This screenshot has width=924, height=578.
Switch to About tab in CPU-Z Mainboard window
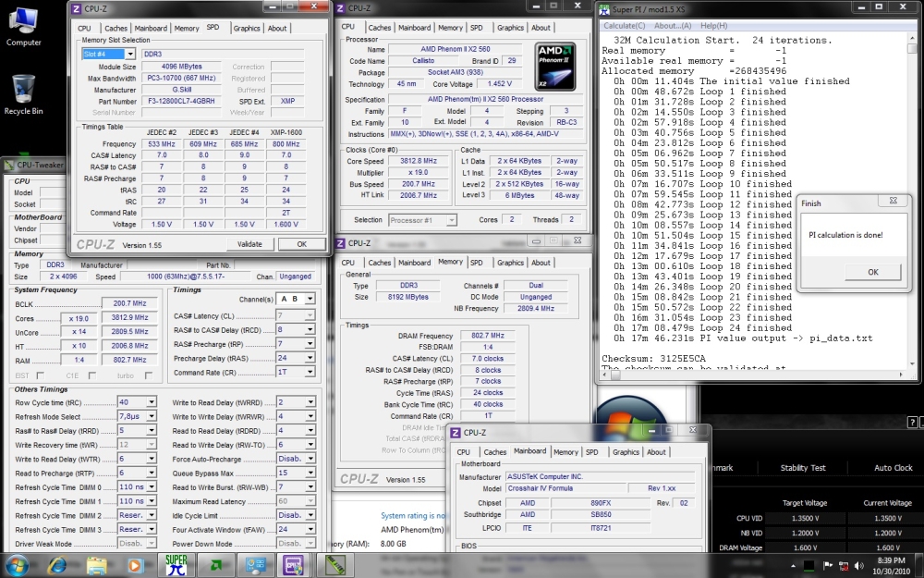coord(656,452)
